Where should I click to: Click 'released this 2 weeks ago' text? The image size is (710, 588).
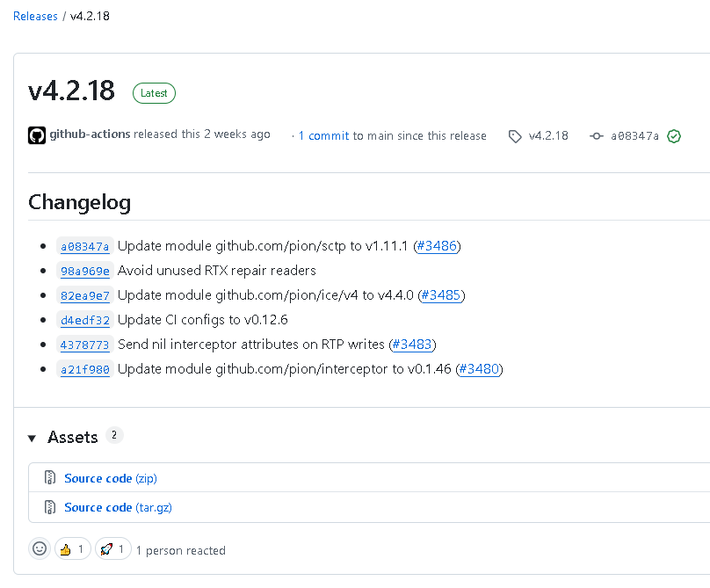(202, 134)
